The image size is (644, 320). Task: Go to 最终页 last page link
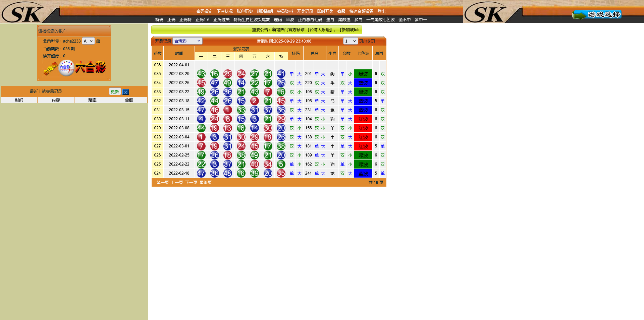[206, 183]
